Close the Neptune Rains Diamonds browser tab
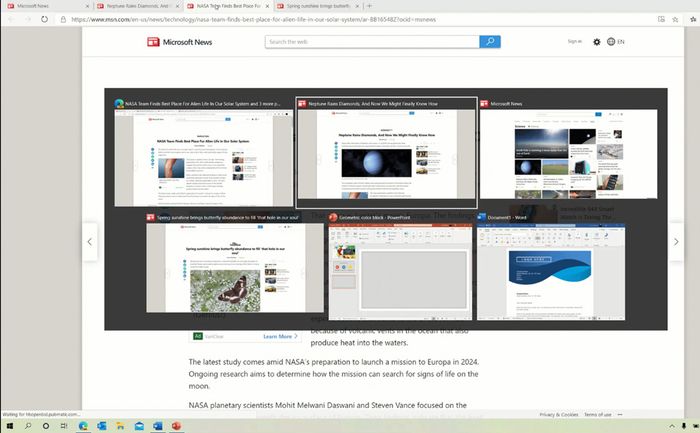The height and width of the screenshot is (433, 700). [x=177, y=6]
